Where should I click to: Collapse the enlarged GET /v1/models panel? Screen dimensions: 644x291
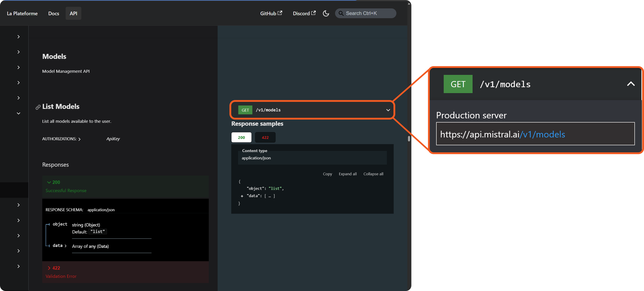(x=631, y=84)
